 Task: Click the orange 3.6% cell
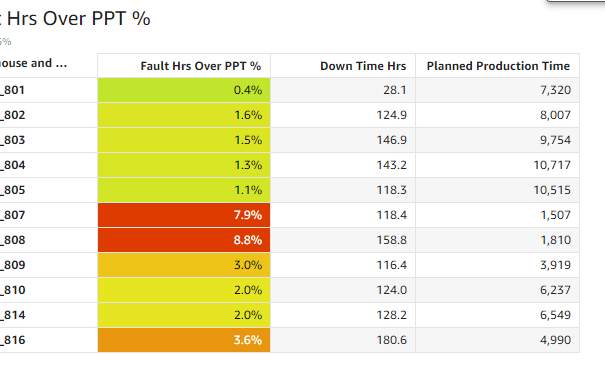pos(184,340)
